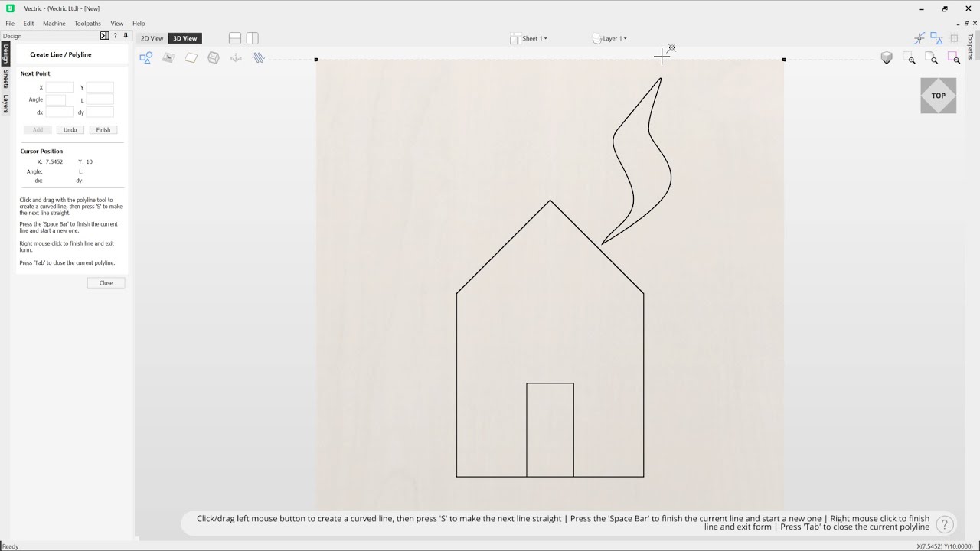
Task: Click the isometric cube view icon
Action: 887,58
